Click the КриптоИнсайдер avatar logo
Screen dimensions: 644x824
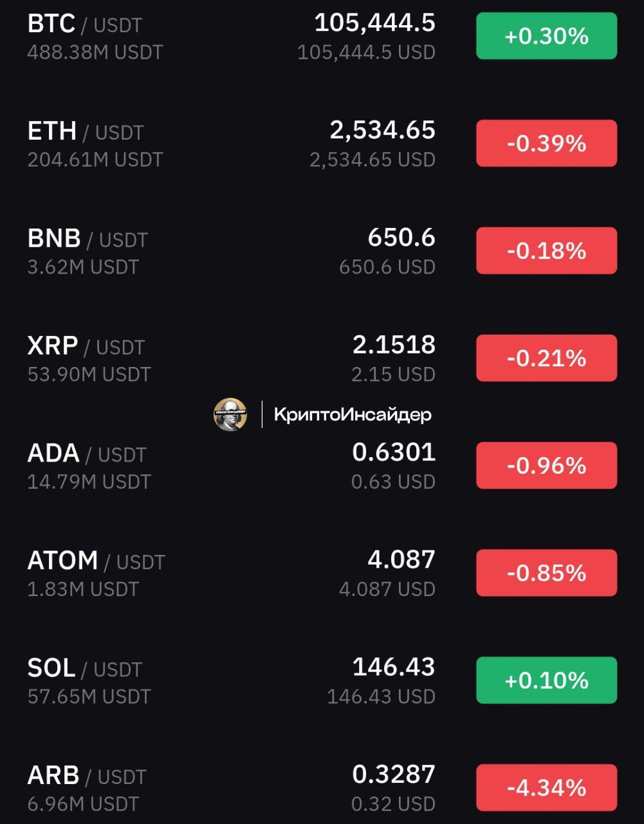click(230, 414)
